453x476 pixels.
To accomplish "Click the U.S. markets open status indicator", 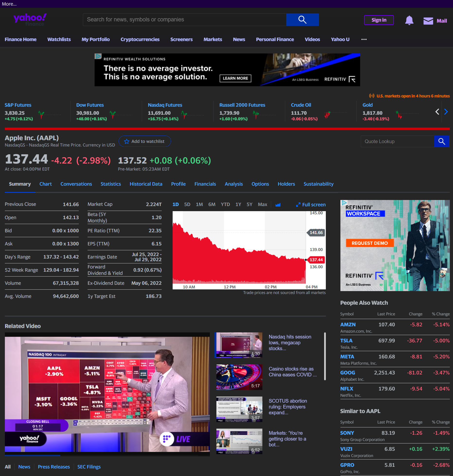I will pyautogui.click(x=409, y=96).
